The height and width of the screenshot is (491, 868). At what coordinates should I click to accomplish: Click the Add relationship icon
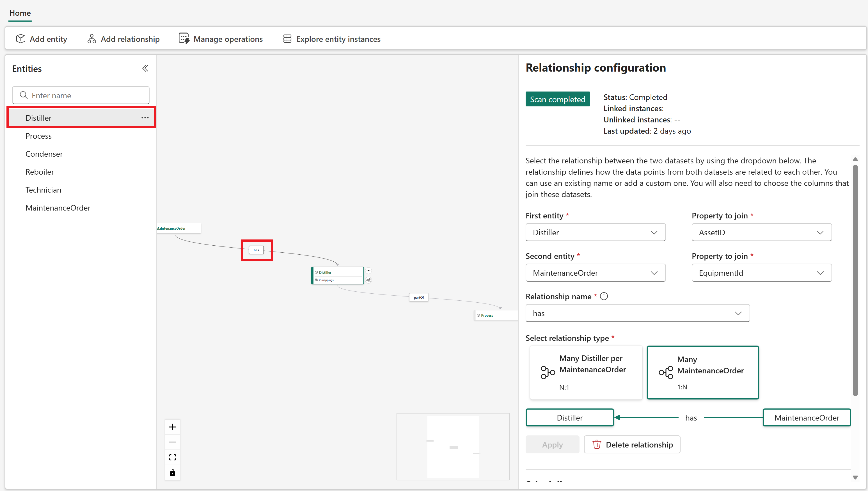[x=92, y=39]
